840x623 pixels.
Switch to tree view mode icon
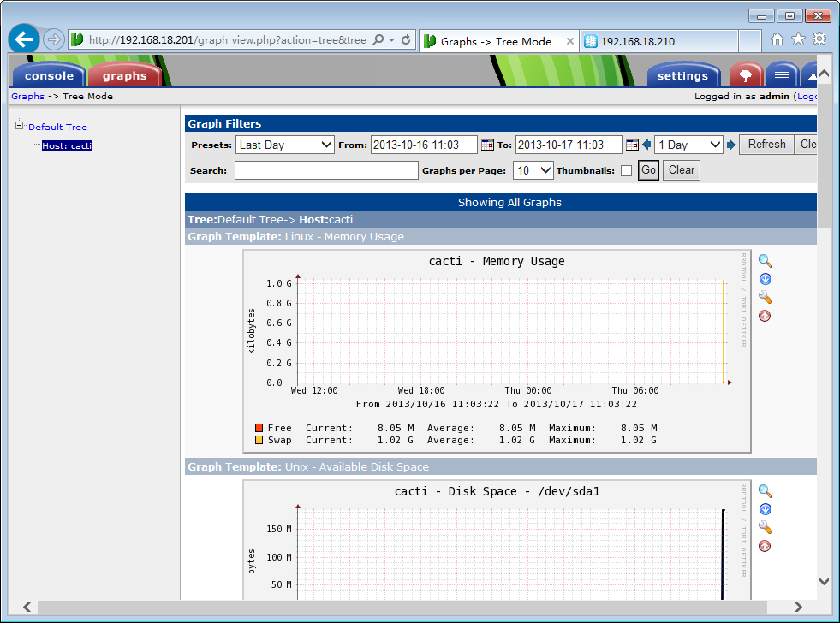click(x=745, y=75)
